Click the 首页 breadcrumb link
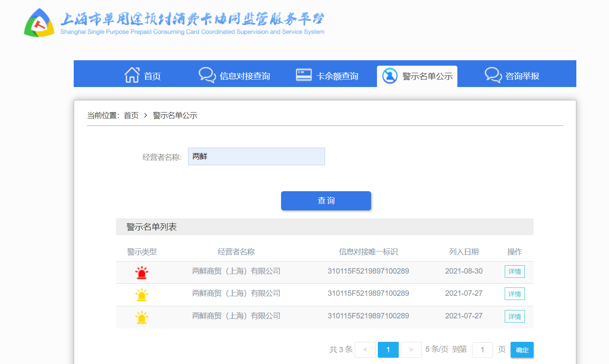609x364 pixels. pos(131,115)
